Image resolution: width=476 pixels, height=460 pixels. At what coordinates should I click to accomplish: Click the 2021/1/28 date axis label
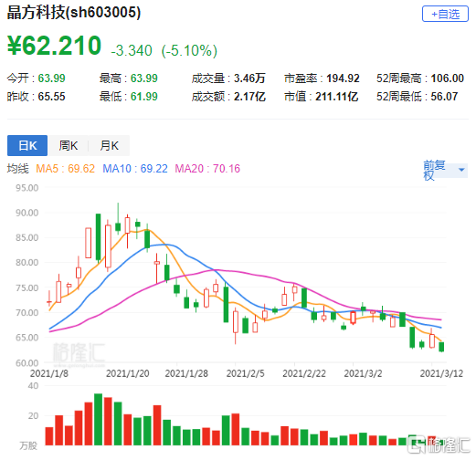click(186, 373)
